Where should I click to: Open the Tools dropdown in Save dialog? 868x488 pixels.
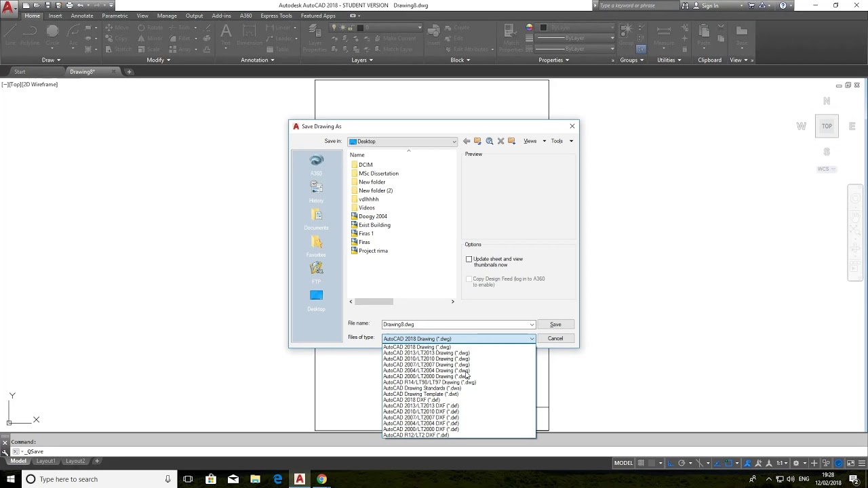(561, 141)
